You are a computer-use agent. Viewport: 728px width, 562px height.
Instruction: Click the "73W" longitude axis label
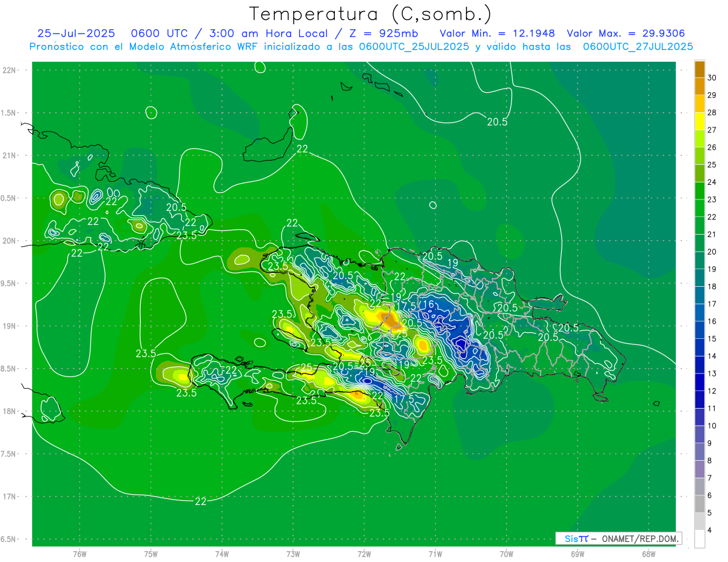coord(293,554)
